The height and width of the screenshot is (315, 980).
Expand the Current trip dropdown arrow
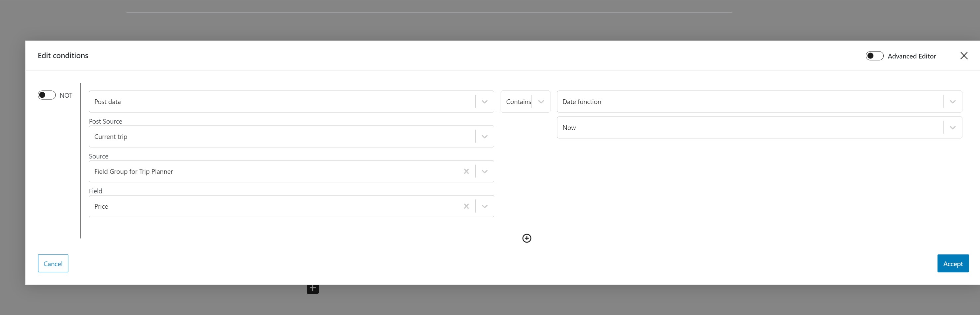pyautogui.click(x=484, y=137)
